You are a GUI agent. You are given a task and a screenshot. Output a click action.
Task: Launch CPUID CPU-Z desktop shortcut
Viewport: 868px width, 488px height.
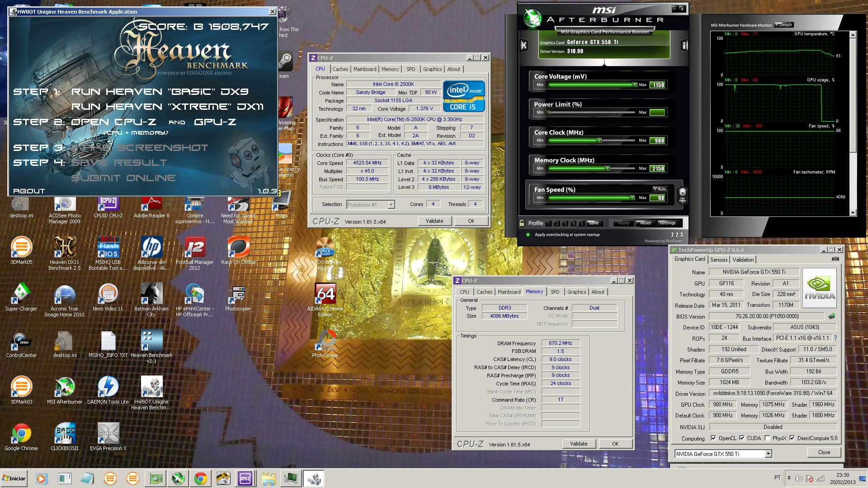[x=108, y=207]
